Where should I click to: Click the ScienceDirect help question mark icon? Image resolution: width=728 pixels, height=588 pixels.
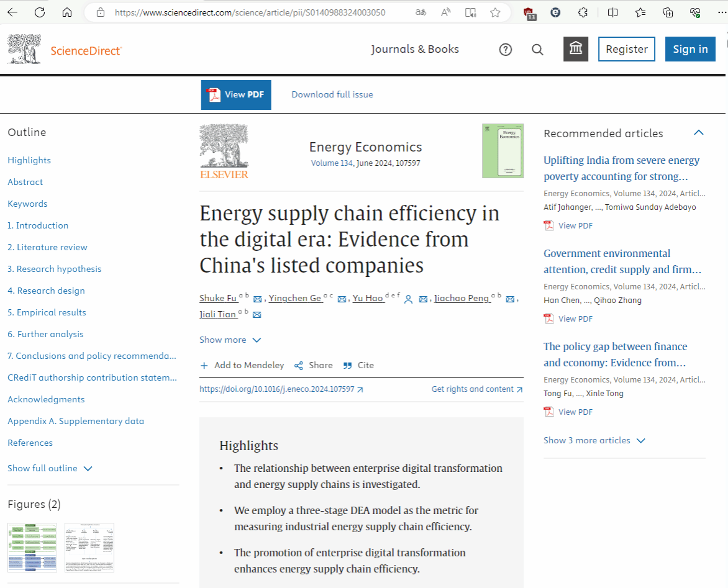tap(506, 50)
